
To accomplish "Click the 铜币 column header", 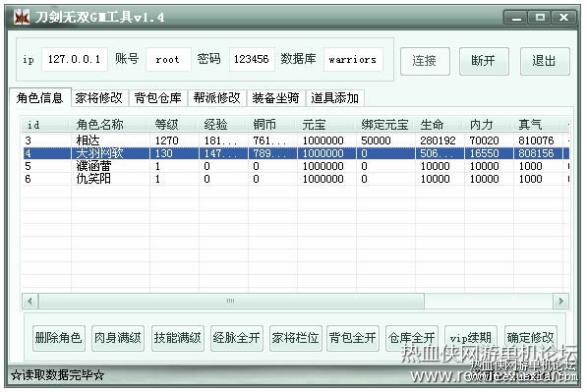I will pyautogui.click(x=272, y=125).
